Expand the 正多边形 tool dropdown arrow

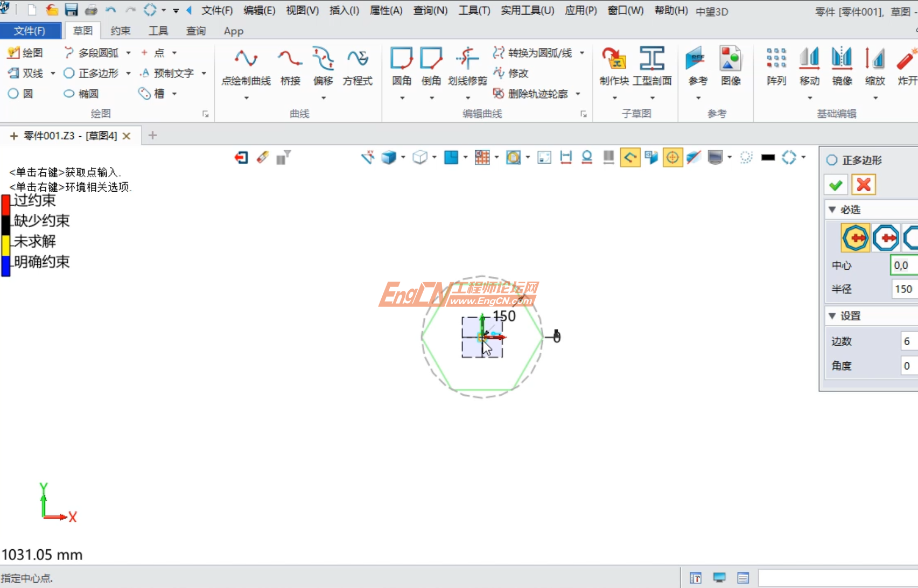coord(128,73)
